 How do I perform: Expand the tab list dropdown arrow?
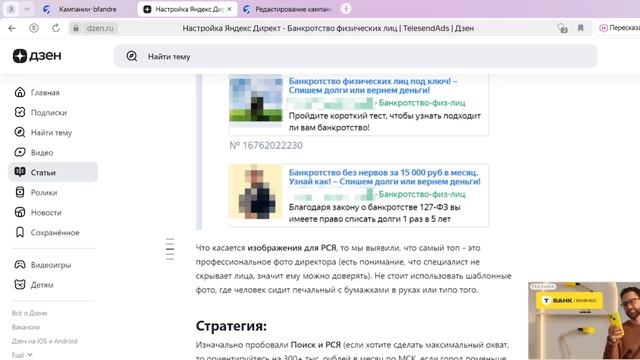tap(27, 9)
